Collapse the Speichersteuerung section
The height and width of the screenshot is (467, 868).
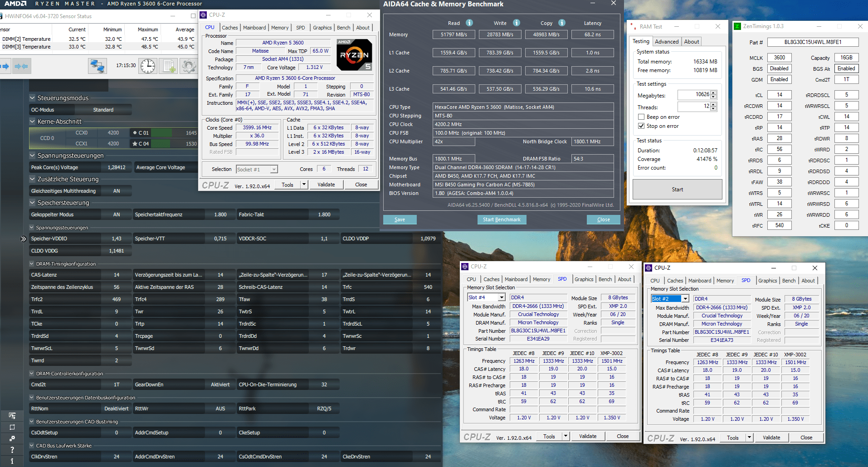tap(32, 203)
